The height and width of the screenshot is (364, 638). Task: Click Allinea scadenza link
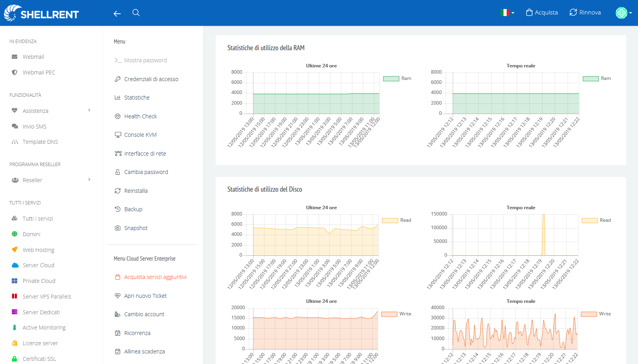point(140,351)
